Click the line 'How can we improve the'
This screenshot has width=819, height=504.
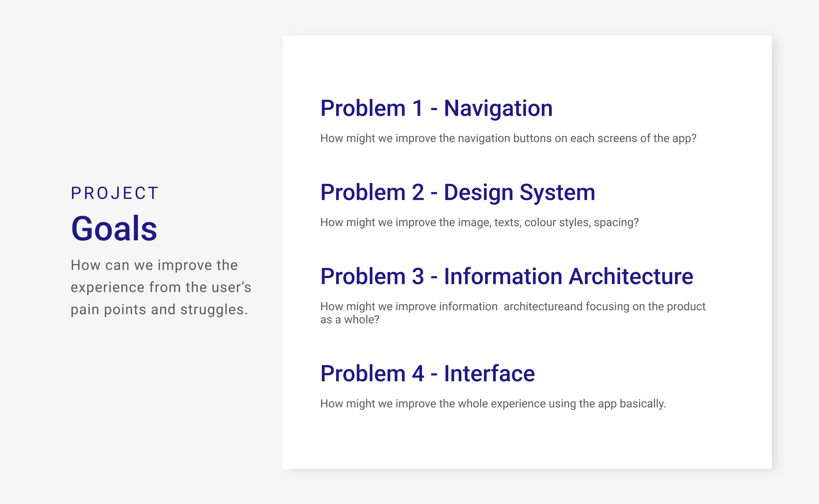click(x=154, y=265)
